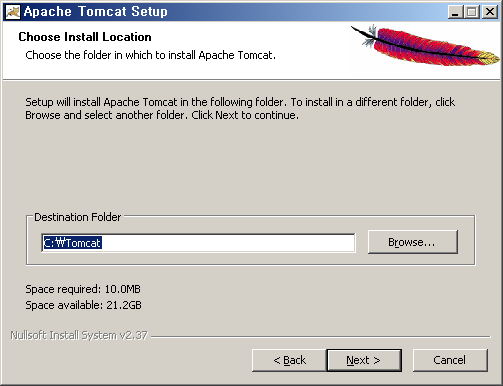
Task: Click the Destination Folder group label
Action: coord(78,217)
